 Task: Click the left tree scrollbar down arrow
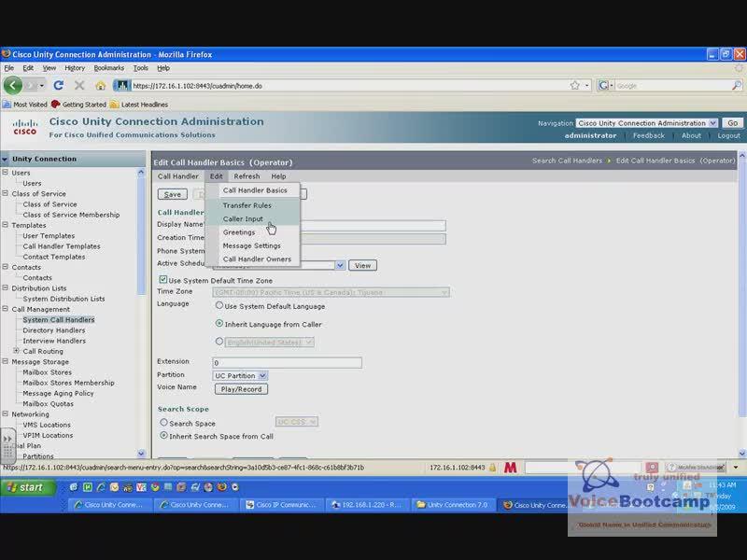click(x=141, y=453)
